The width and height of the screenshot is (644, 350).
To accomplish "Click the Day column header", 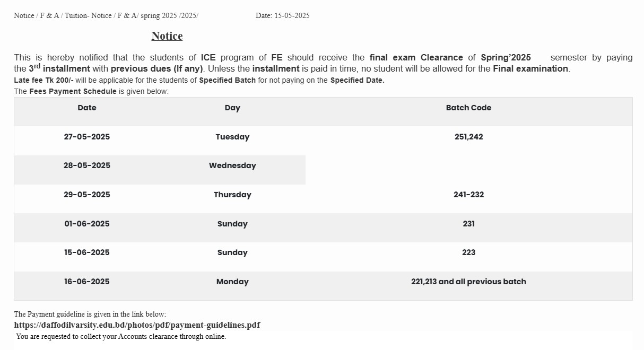I will [x=232, y=108].
